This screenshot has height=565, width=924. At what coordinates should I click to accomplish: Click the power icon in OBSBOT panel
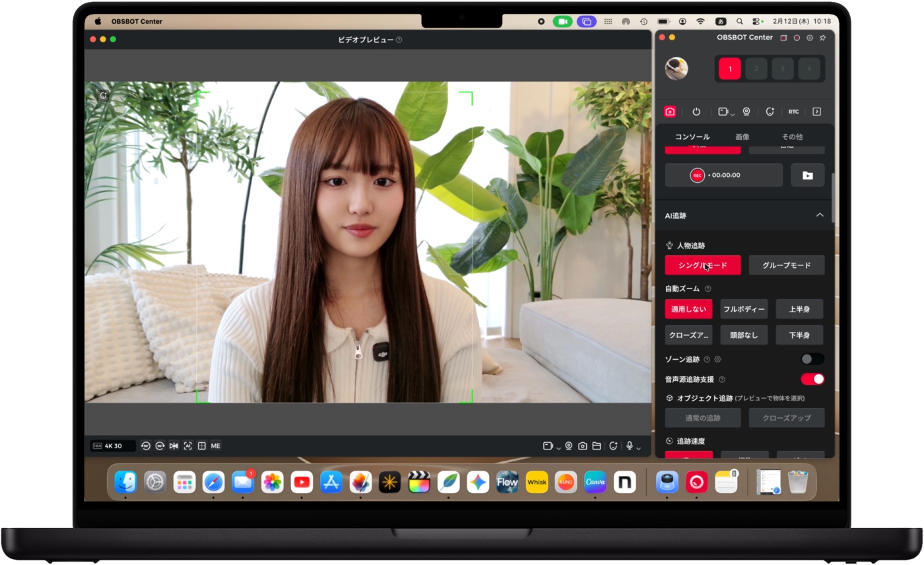pos(696,112)
